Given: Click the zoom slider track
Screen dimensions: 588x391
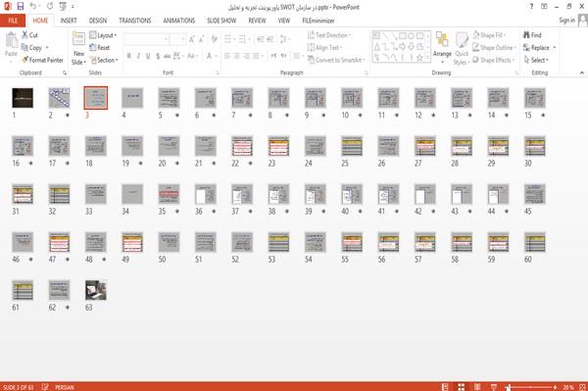Looking at the screenshot, I should pyautogui.click(x=530, y=387).
